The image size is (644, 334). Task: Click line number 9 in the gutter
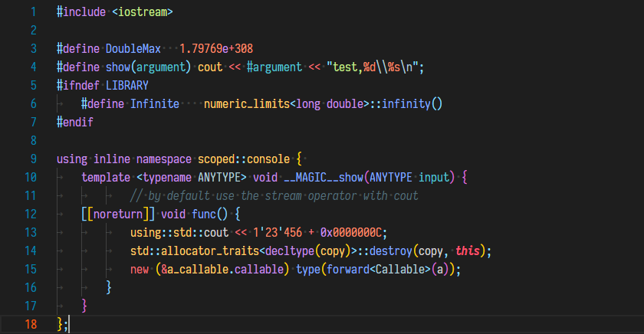pyautogui.click(x=34, y=159)
